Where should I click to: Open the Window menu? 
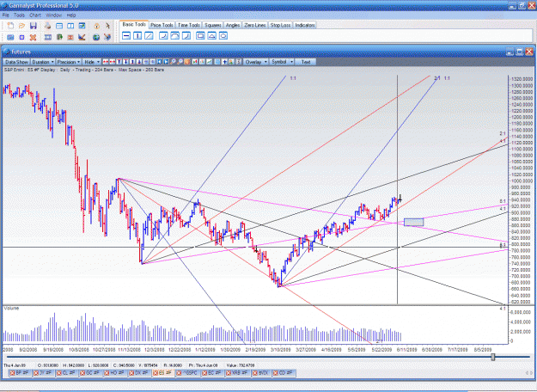click(x=53, y=15)
